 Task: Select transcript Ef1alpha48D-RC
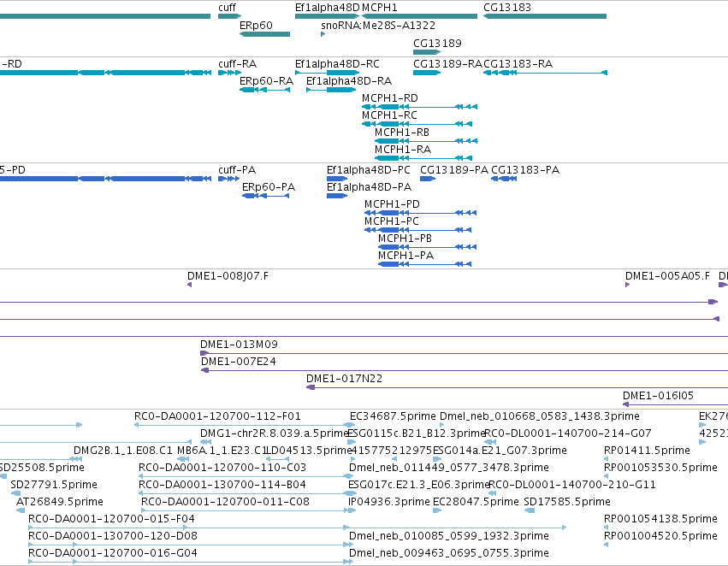(328, 73)
